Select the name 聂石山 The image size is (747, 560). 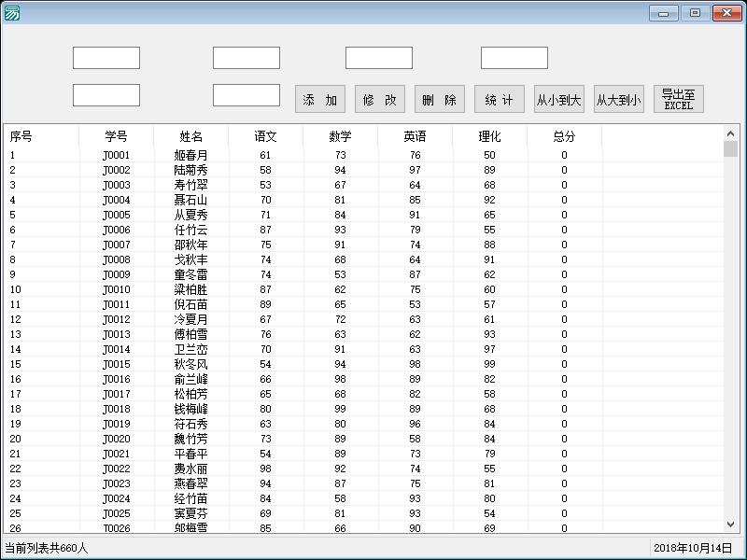191,200
